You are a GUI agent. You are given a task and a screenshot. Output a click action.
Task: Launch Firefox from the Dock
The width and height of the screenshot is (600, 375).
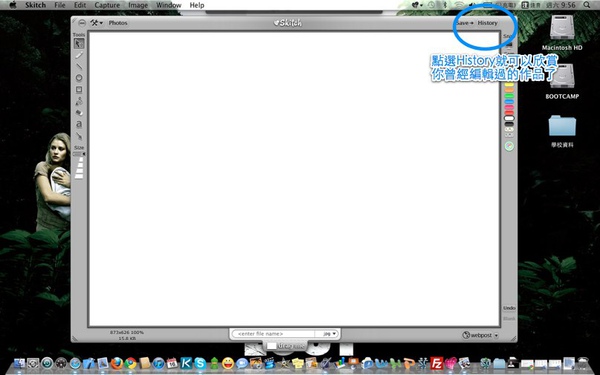[x=117, y=363]
